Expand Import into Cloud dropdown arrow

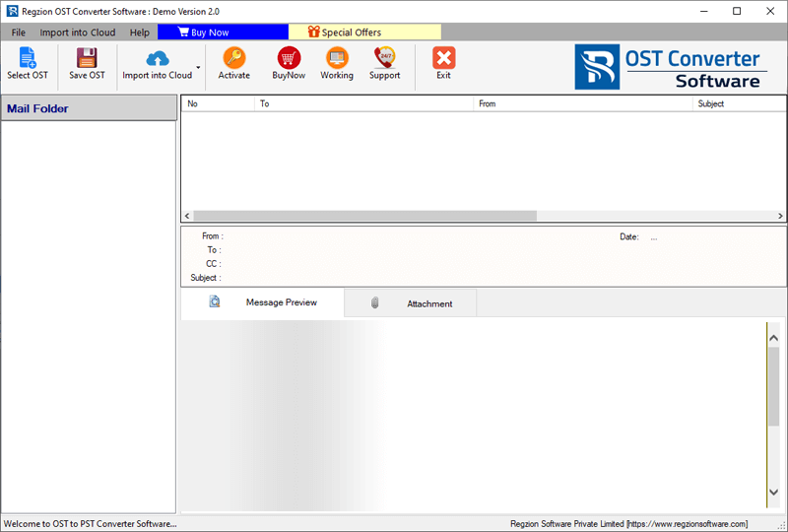pyautogui.click(x=199, y=69)
